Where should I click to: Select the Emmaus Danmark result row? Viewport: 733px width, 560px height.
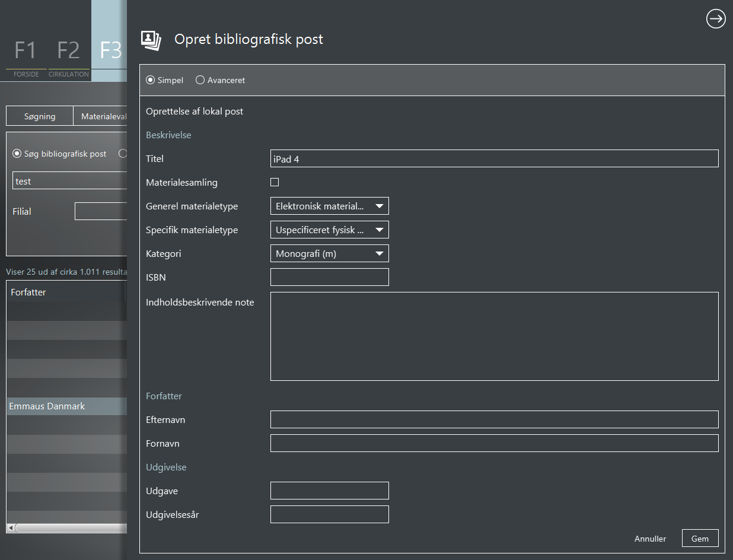[x=67, y=406]
